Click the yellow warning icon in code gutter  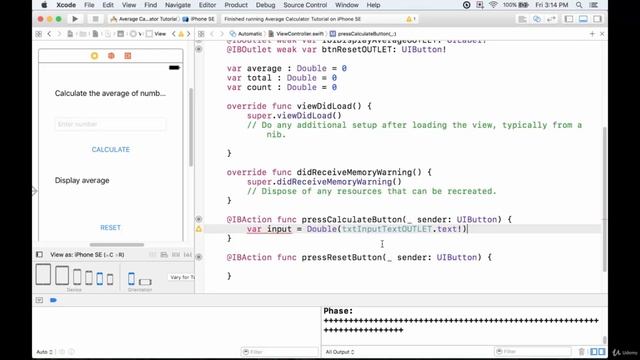coord(199,229)
